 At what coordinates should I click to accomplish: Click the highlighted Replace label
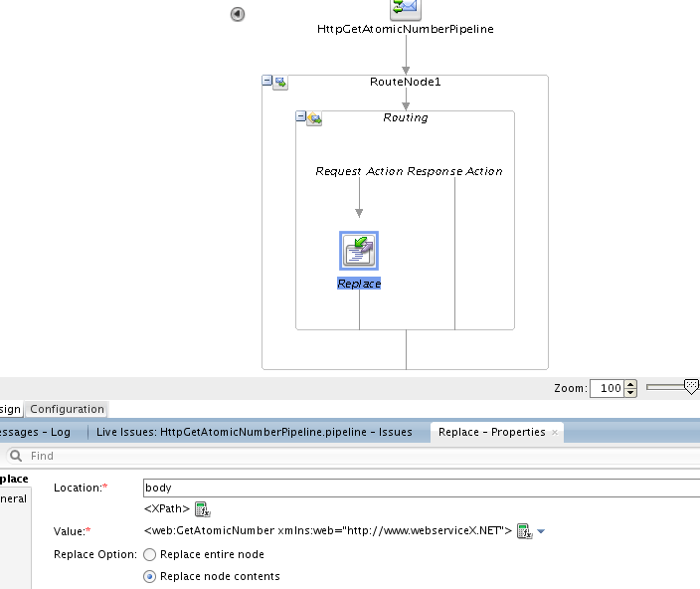(x=359, y=284)
